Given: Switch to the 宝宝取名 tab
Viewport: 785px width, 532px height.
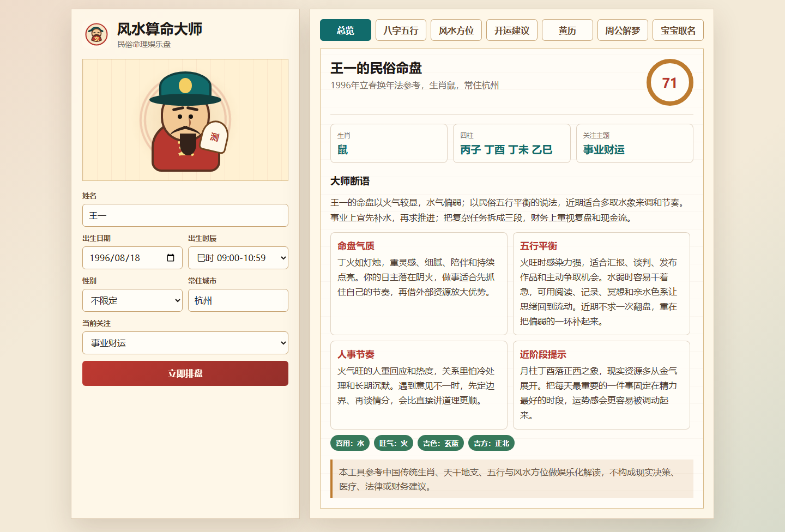Looking at the screenshot, I should pos(678,30).
